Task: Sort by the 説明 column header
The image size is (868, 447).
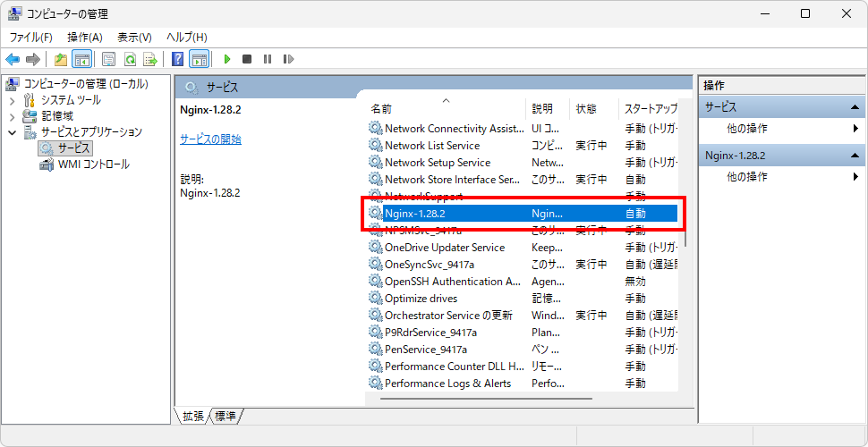Action: 548,108
